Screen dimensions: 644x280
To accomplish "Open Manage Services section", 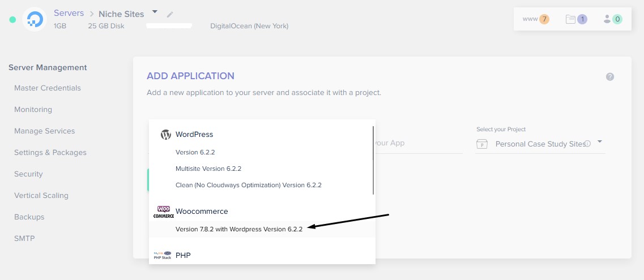I will pos(44,131).
